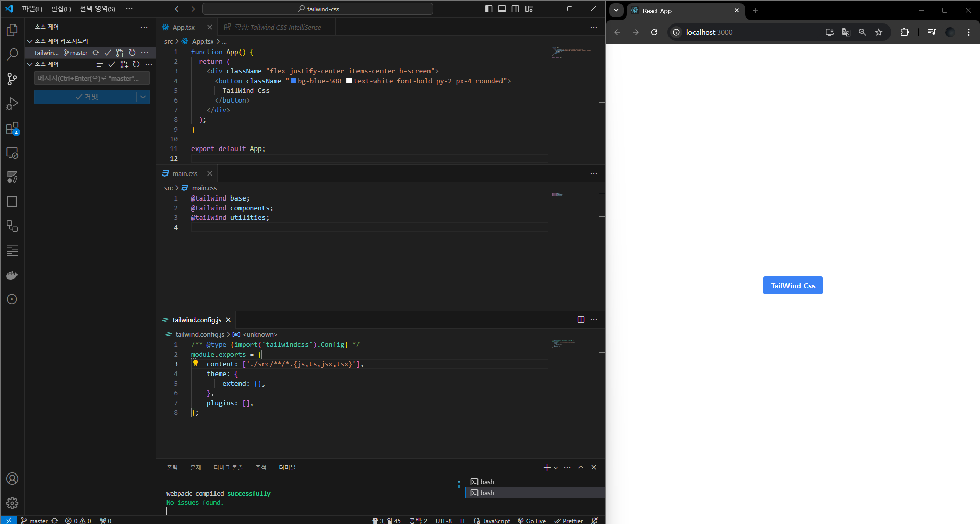The image size is (980, 524).
Task: Click Go Live in the status bar
Action: [x=532, y=521]
